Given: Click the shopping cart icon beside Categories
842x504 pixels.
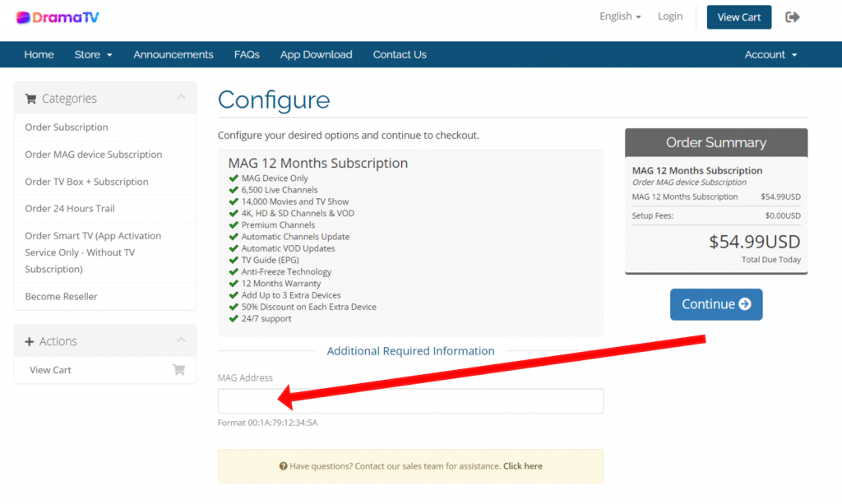Looking at the screenshot, I should [x=30, y=99].
